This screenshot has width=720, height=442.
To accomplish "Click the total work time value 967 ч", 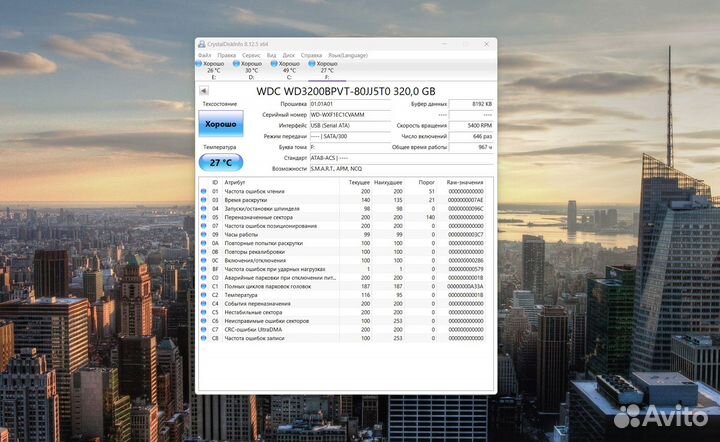I will [x=471, y=147].
